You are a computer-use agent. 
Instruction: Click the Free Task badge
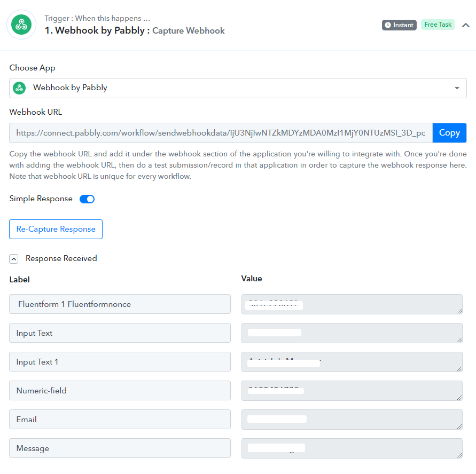438,25
